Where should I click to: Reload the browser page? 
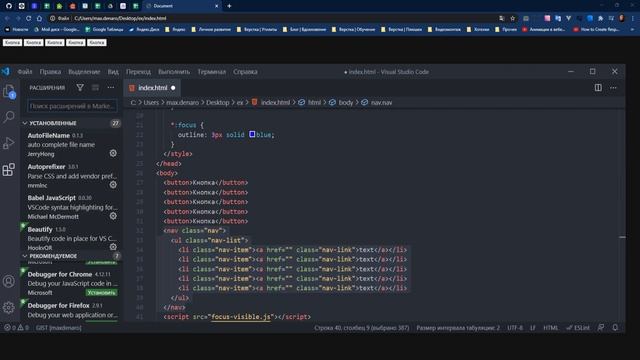pyautogui.click(x=29, y=18)
